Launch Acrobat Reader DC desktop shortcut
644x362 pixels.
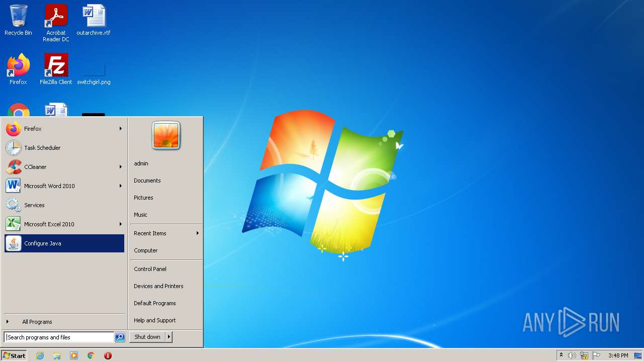click(x=56, y=23)
